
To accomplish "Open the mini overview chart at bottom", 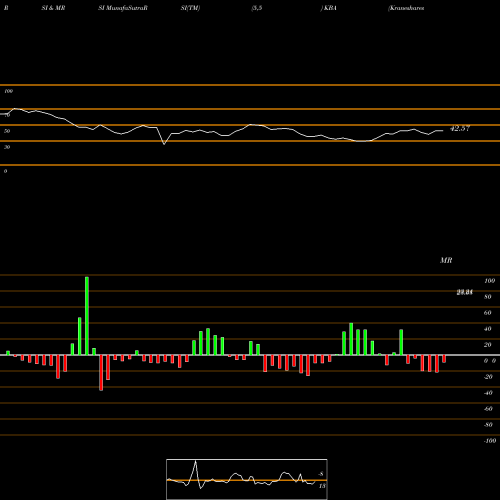I will [x=247, y=479].
